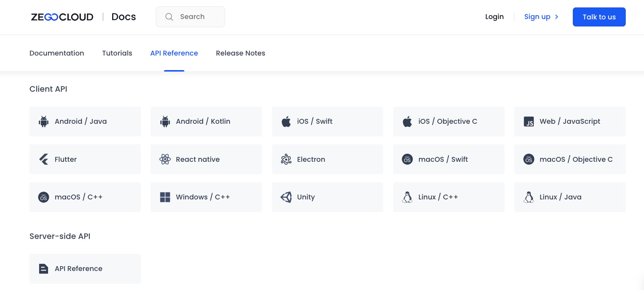Click the Linux penguin icon for Linux / C++
The image size is (644, 290).
click(407, 197)
